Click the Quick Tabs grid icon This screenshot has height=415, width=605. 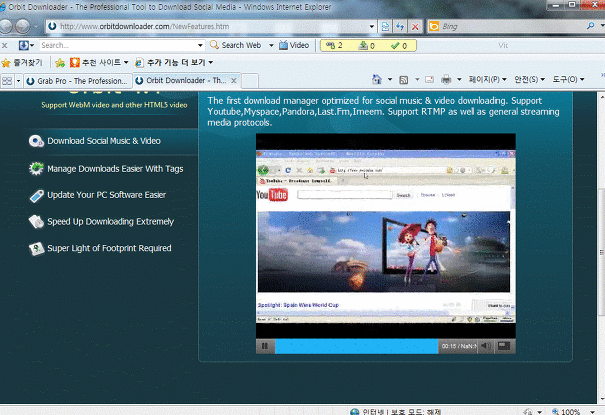pos(7,81)
